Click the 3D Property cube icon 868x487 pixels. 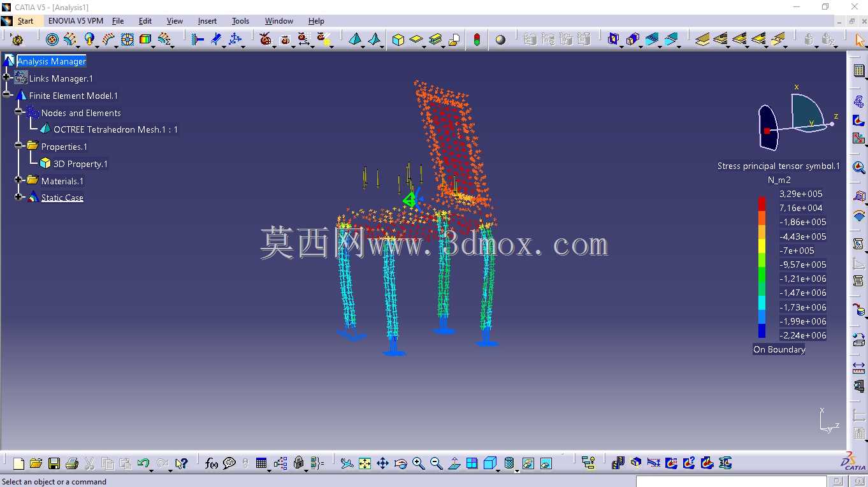[x=398, y=40]
